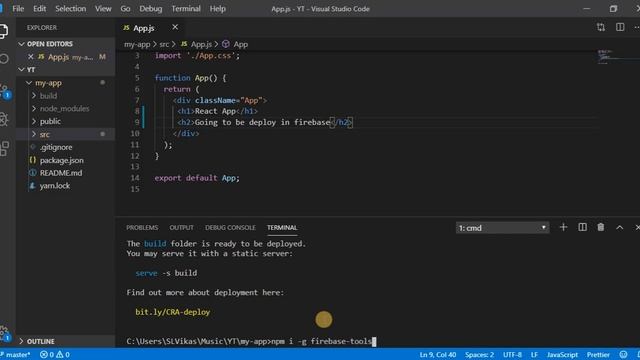The image size is (640, 360).
Task: Open the File menu
Action: (18, 9)
